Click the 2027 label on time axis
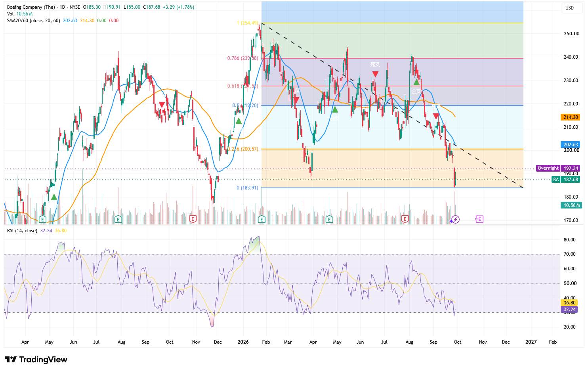The height and width of the screenshot is (371, 588). pos(531,342)
